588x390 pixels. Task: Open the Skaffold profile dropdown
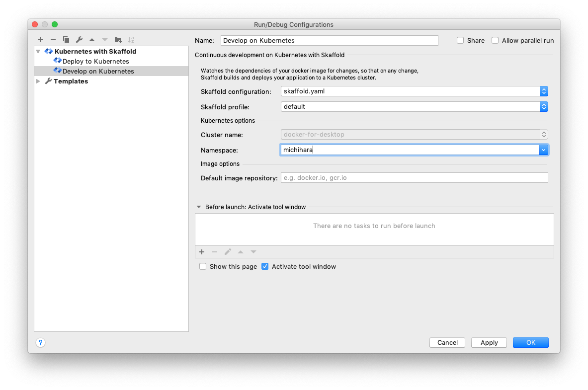(544, 106)
